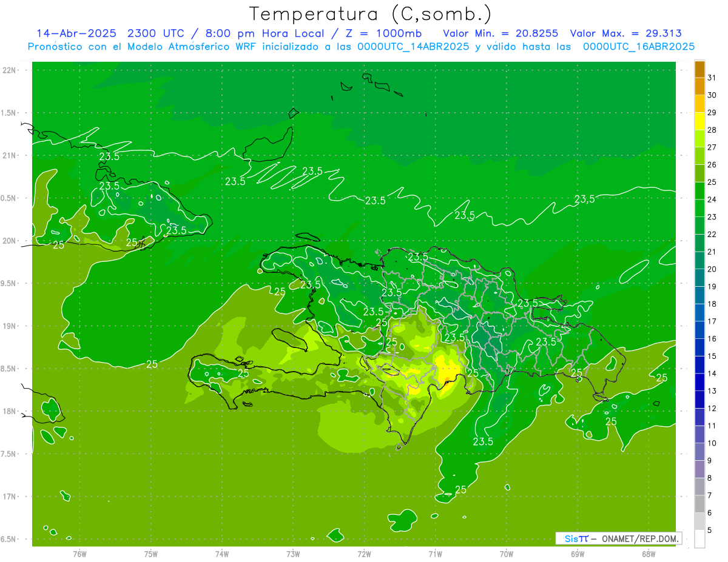
Task: Pick the legend swatch between 23 and 24
Action: coord(699,209)
